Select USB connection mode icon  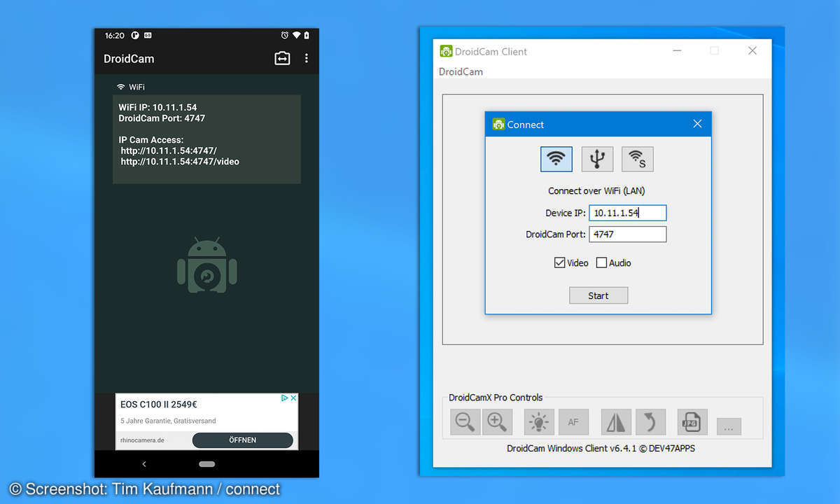(x=597, y=160)
